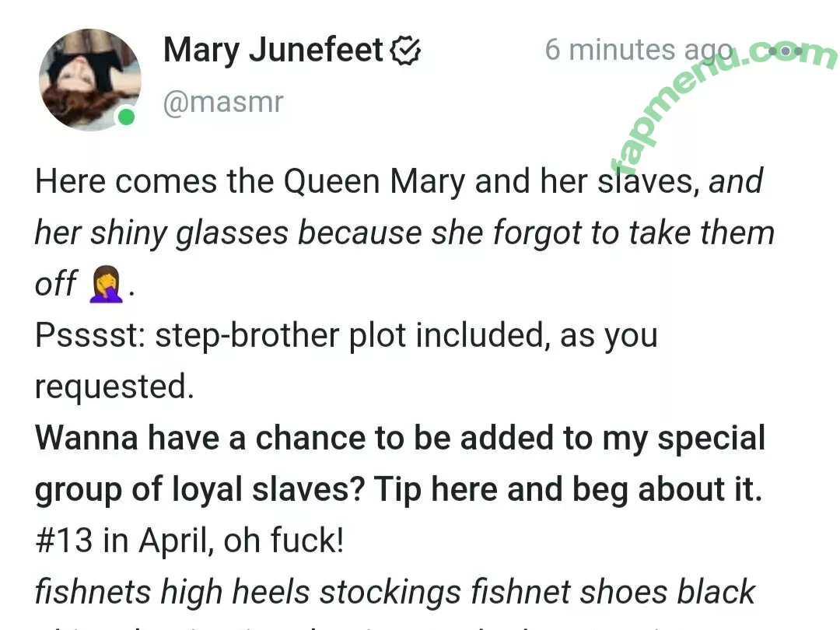
Task: Open Mary Junefeet's round profile avatar
Action: pos(90,80)
